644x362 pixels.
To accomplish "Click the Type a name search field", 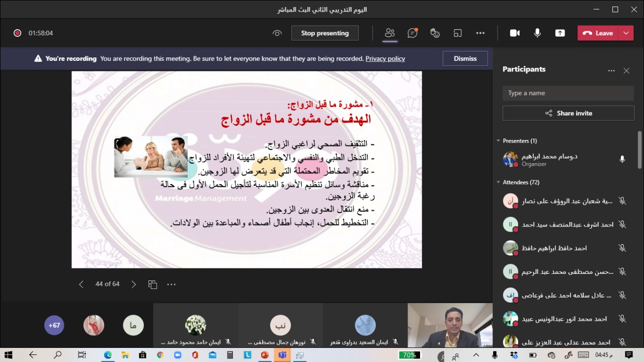I will coord(568,93).
